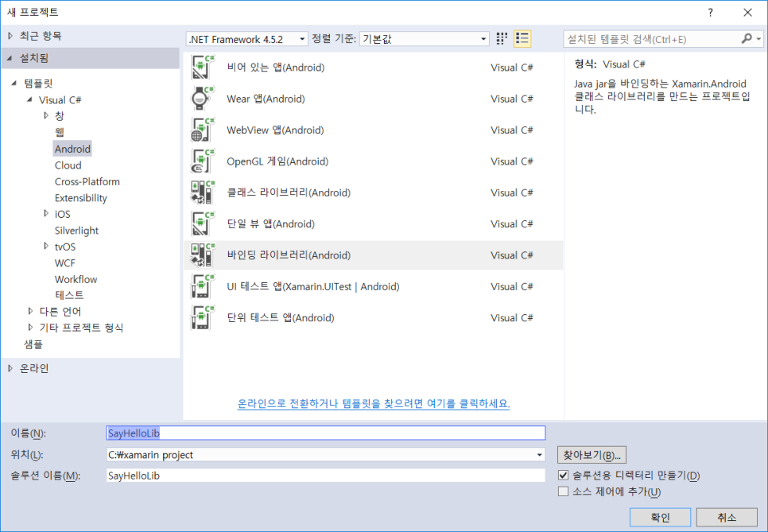The image size is (768, 532).
Task: Open the .NET Framework 4.5.2 dropdown
Action: [246, 39]
